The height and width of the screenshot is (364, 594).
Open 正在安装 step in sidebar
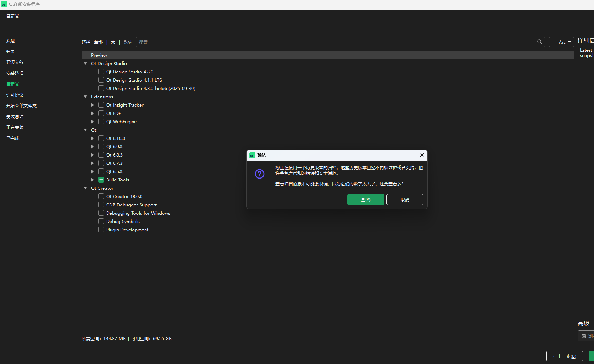[x=15, y=128]
